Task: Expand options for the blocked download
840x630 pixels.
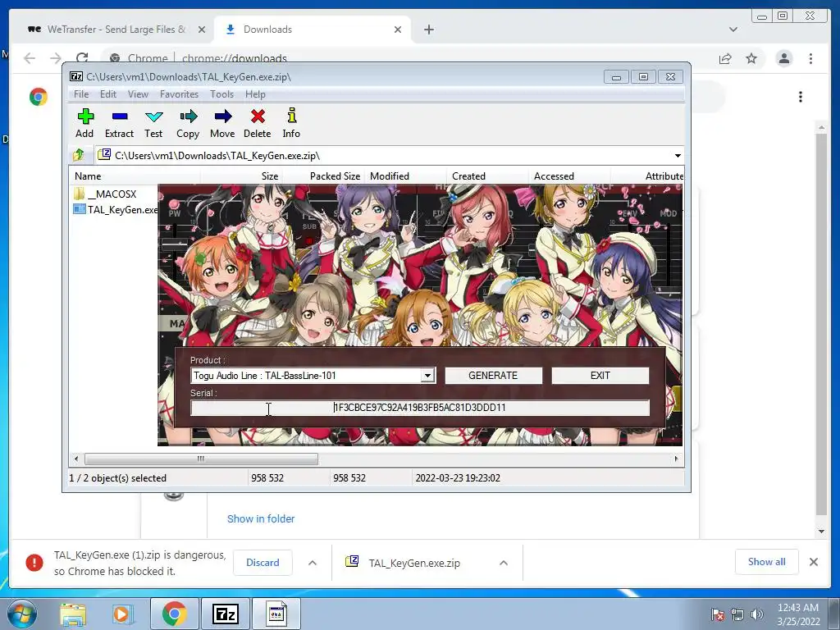Action: tap(313, 563)
